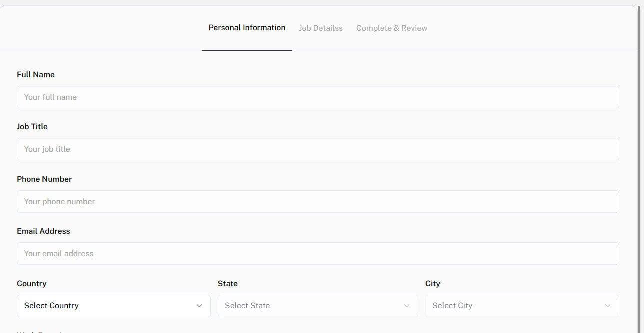The image size is (644, 333).
Task: Open the Select Country combo box
Action: [113, 306]
